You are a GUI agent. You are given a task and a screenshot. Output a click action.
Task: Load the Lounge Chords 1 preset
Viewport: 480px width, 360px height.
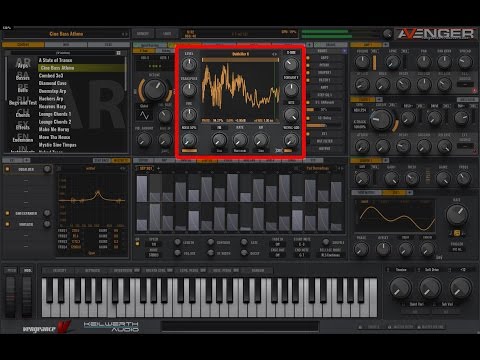click(55, 114)
